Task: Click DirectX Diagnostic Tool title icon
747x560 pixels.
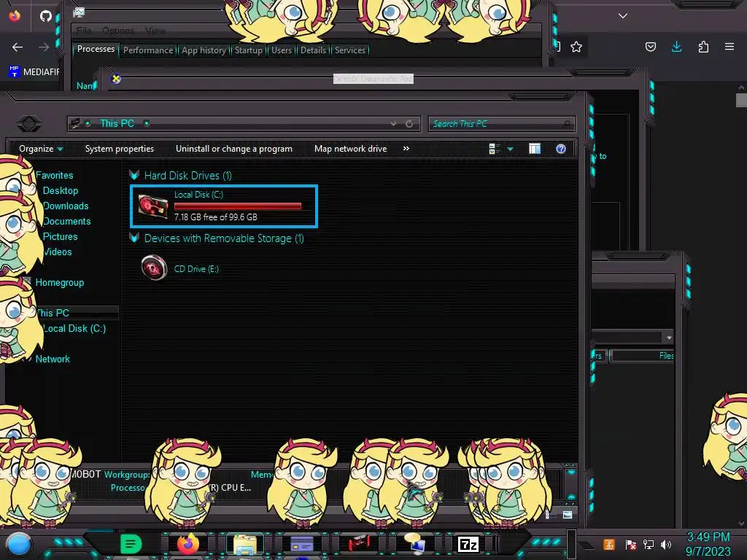Action: (116, 79)
